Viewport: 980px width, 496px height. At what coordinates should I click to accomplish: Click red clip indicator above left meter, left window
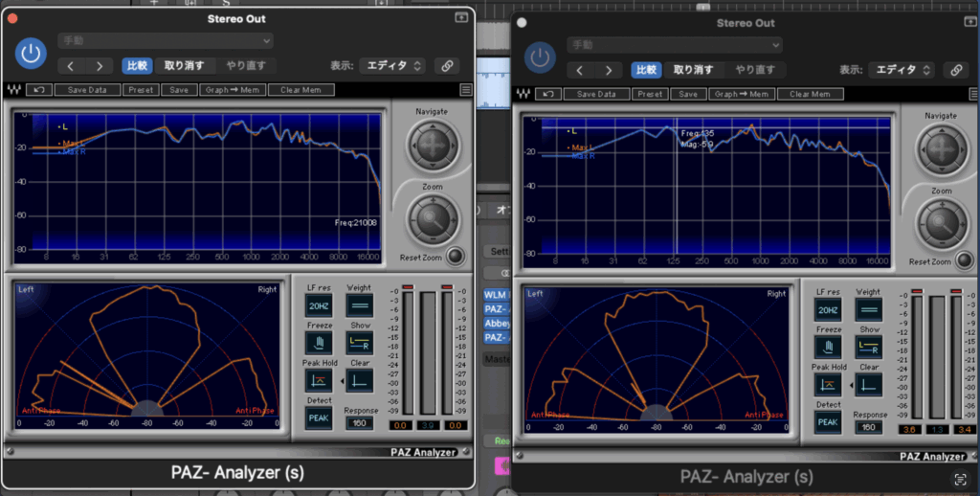click(408, 287)
